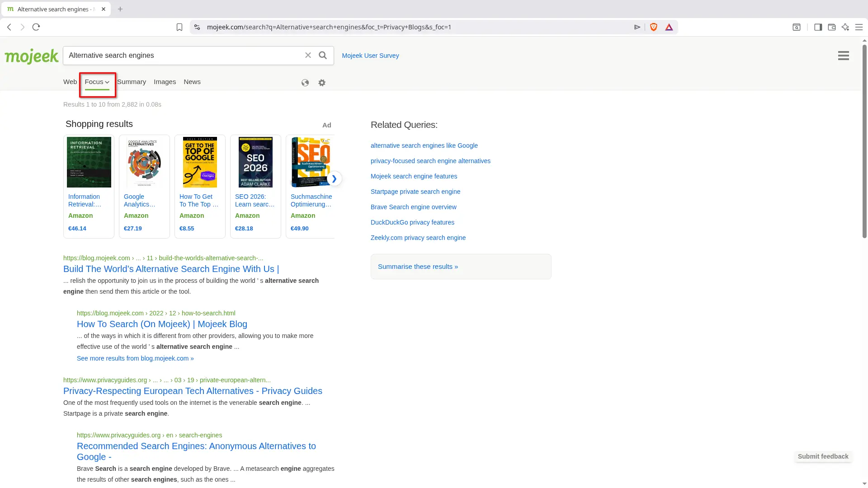Go forward with the browser forward arrow

tap(23, 27)
